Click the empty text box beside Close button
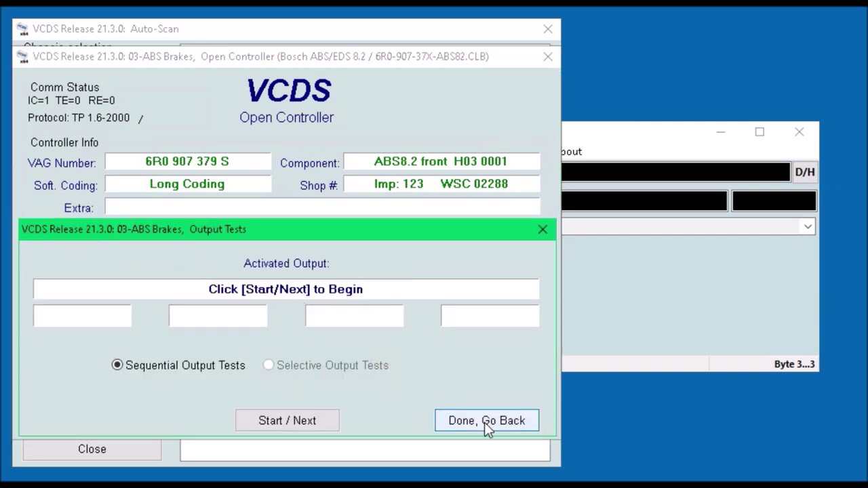The height and width of the screenshot is (488, 868). point(365,451)
